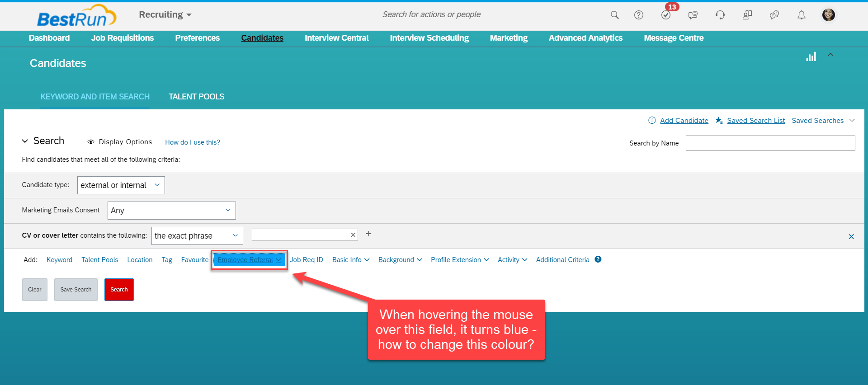Open the bar chart insights icon
Screen dimensions: 868x385
tap(811, 56)
